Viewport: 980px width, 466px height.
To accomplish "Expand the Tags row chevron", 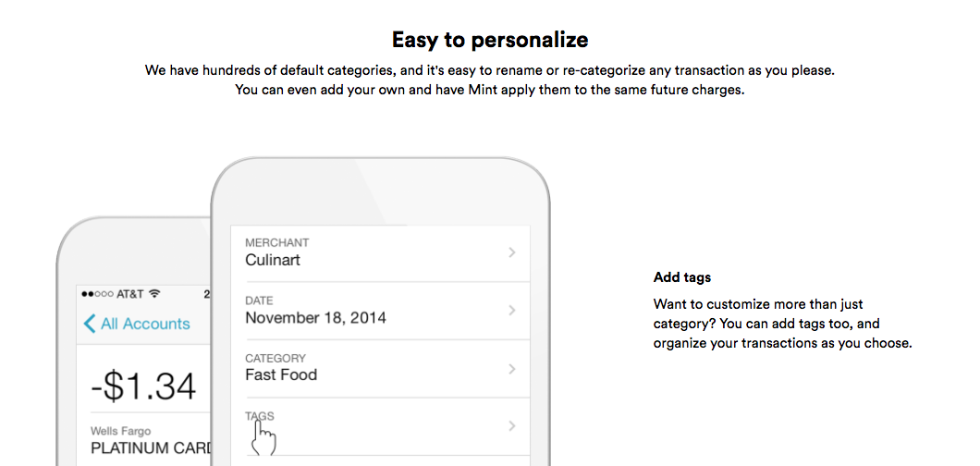I will click(x=512, y=426).
